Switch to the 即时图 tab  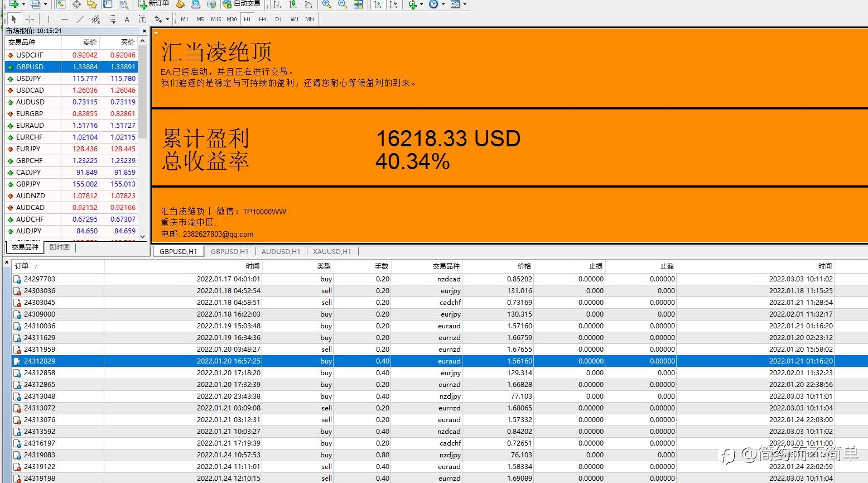point(60,247)
